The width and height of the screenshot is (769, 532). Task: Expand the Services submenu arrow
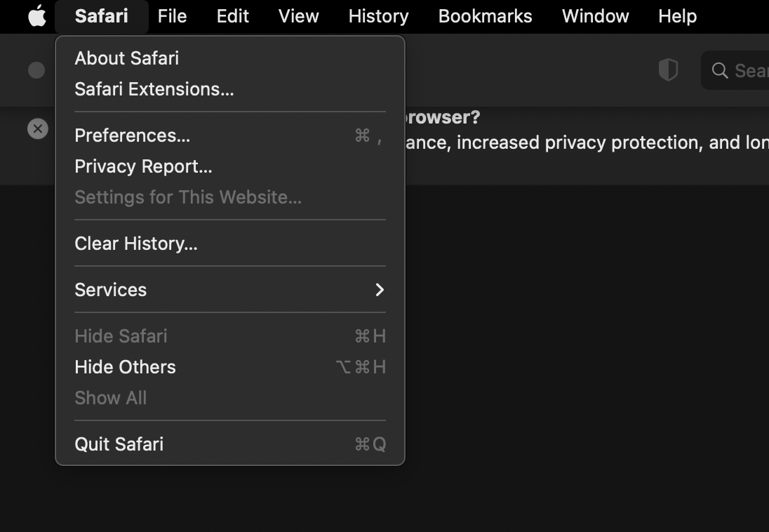pyautogui.click(x=380, y=290)
